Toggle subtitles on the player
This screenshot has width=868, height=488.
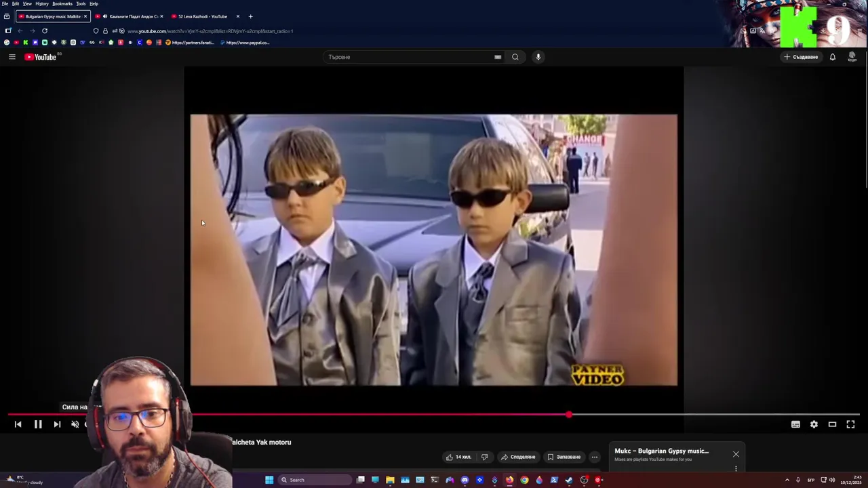pyautogui.click(x=795, y=424)
